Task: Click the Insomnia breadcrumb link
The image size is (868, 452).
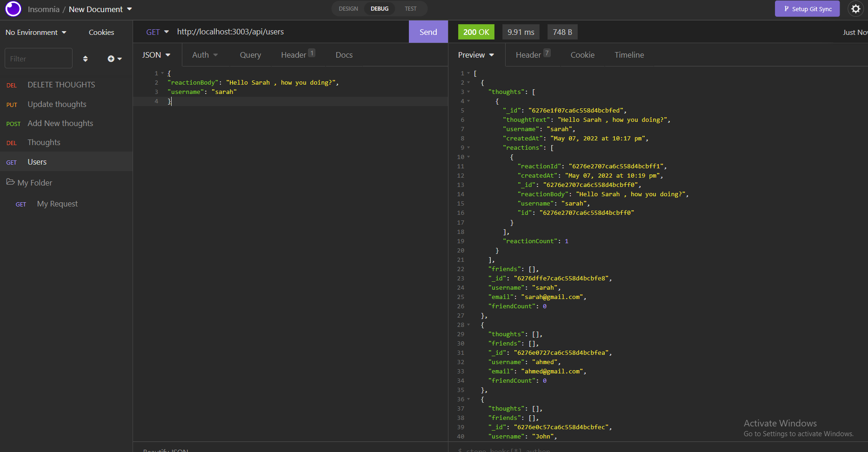Action: tap(43, 9)
